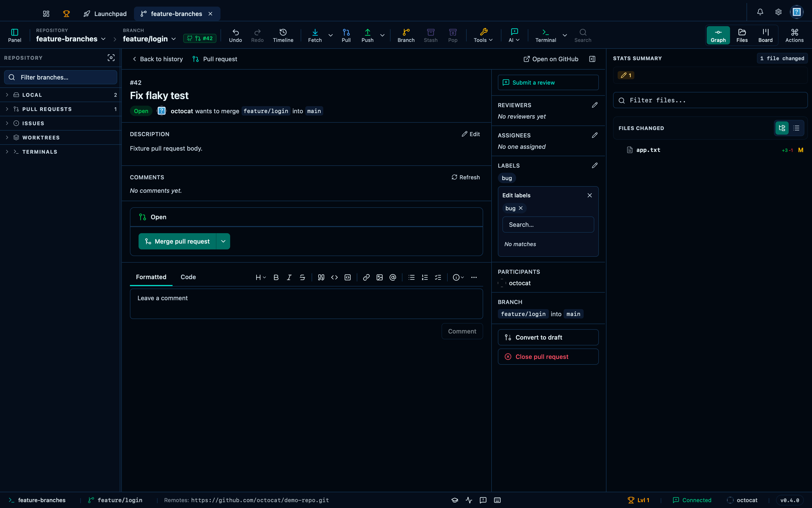Click the Undo toolbar icon
Image resolution: width=812 pixels, height=508 pixels.
(235, 35)
